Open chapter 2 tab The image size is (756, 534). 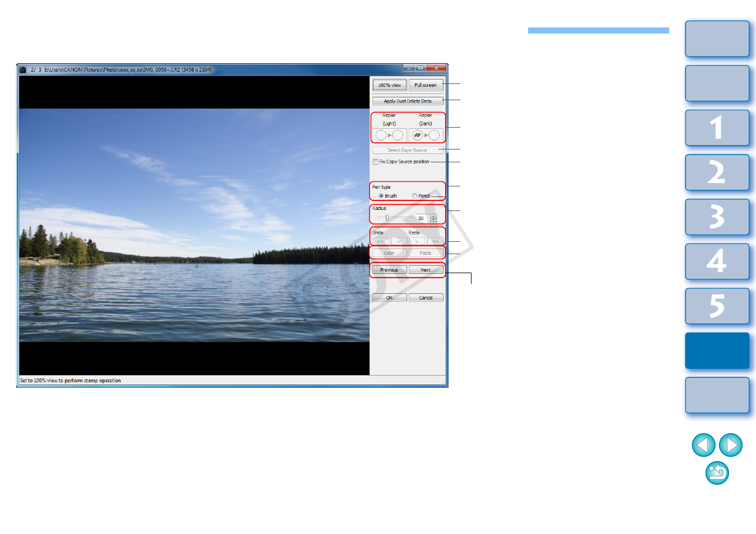point(717,172)
